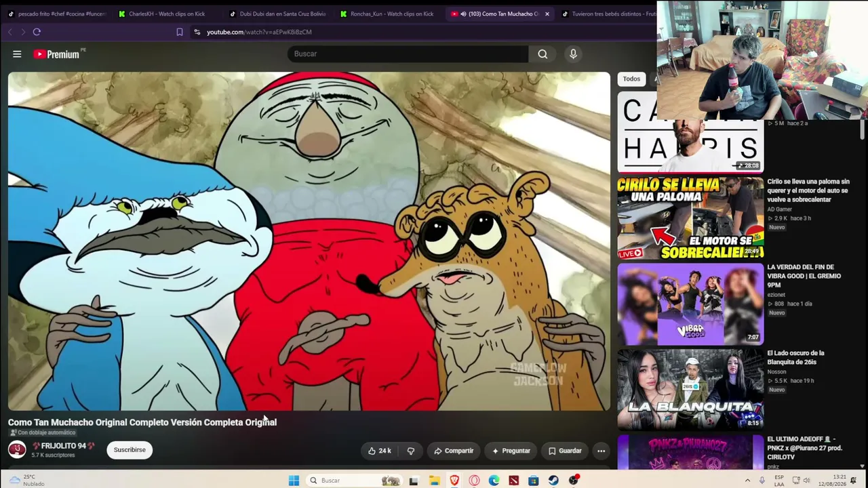Go forward in browser history
The height and width of the screenshot is (488, 868).
(x=23, y=32)
